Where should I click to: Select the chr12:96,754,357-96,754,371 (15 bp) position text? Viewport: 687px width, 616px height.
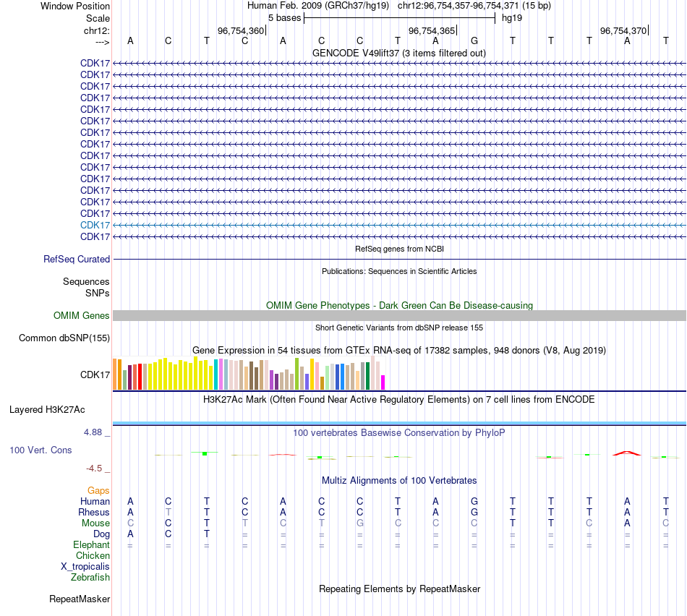coord(474,6)
